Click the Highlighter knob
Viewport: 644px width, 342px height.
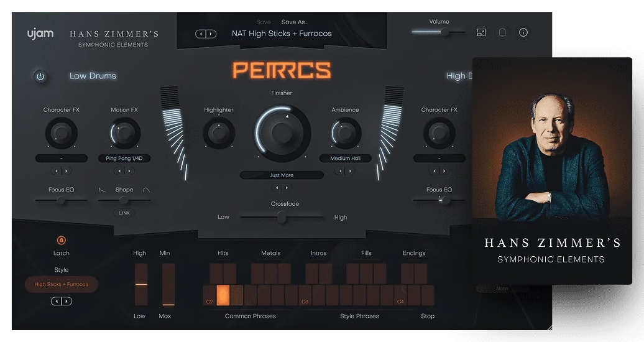[219, 133]
